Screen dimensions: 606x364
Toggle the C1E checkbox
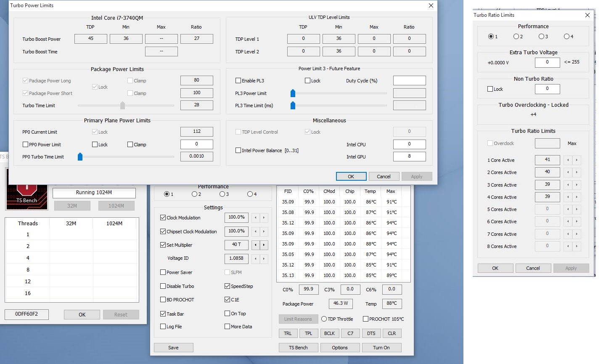228,300
